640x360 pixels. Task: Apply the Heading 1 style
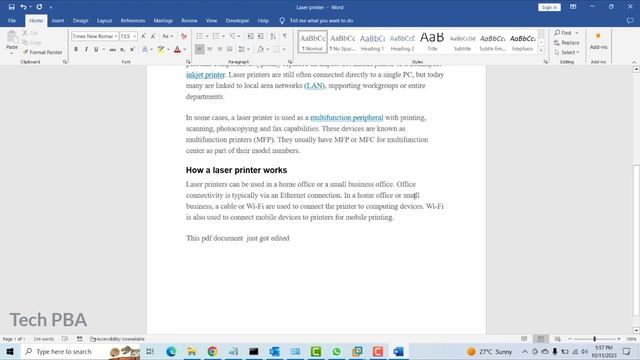(x=372, y=41)
